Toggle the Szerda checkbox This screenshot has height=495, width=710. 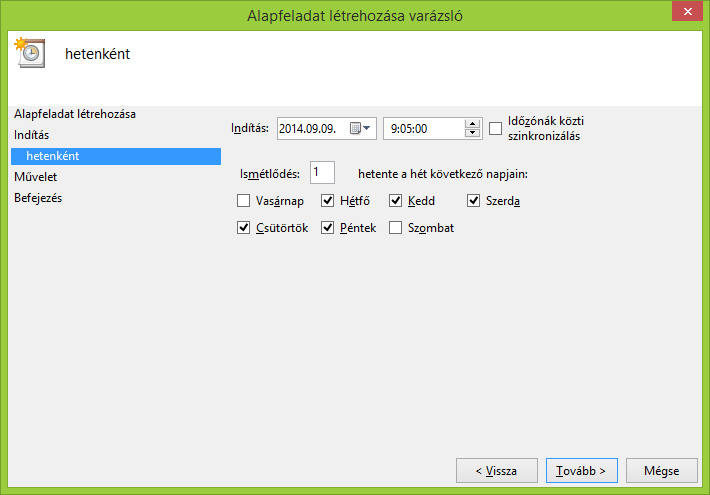pos(474,201)
